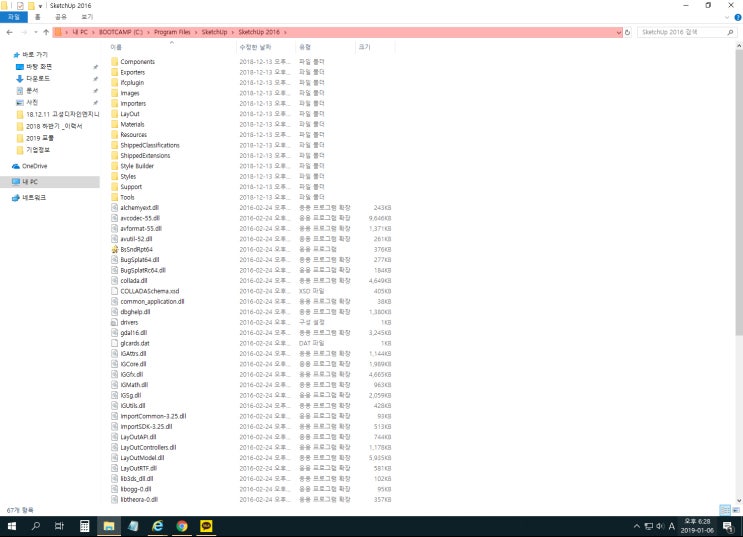Viewport: 743px width, 537px height.
Task: Click the taskbar clock showing 2019-01-06
Action: click(697, 526)
